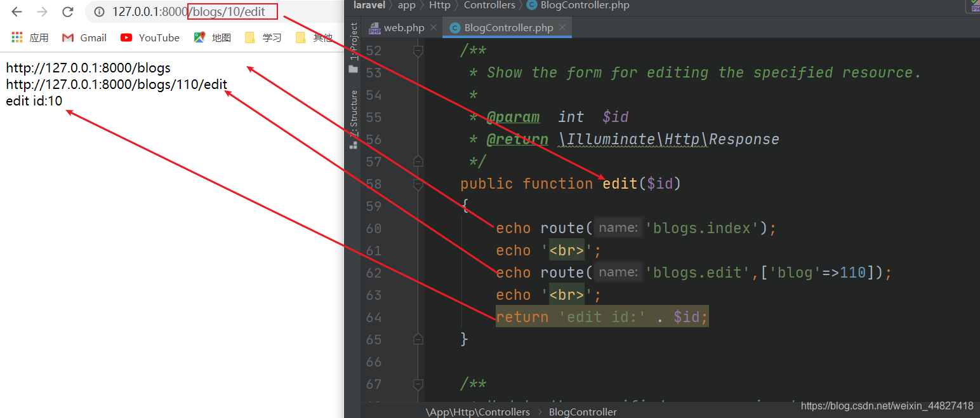Viewport: 980px width, 418px height.
Task: Focus the address bar with 127.0.0.1:8000/blogs/10/edit
Action: 216,11
